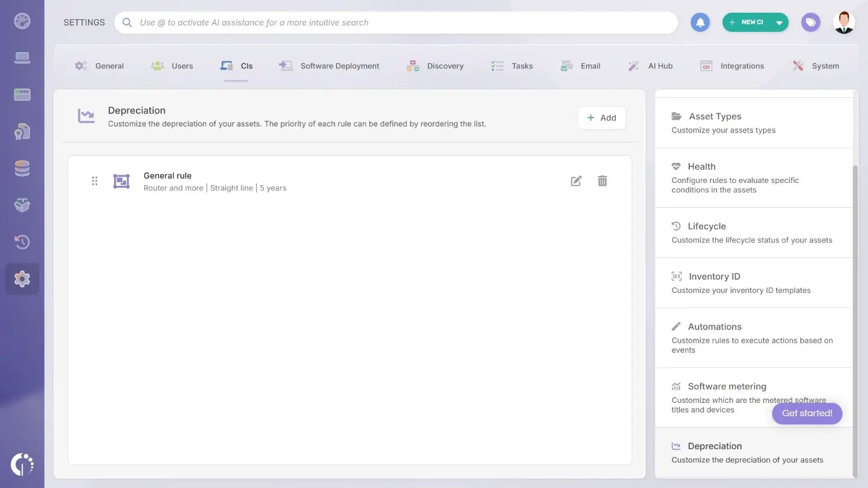Viewport: 868px width, 488px height.
Task: Go to the AI Hub tab
Action: [650, 66]
